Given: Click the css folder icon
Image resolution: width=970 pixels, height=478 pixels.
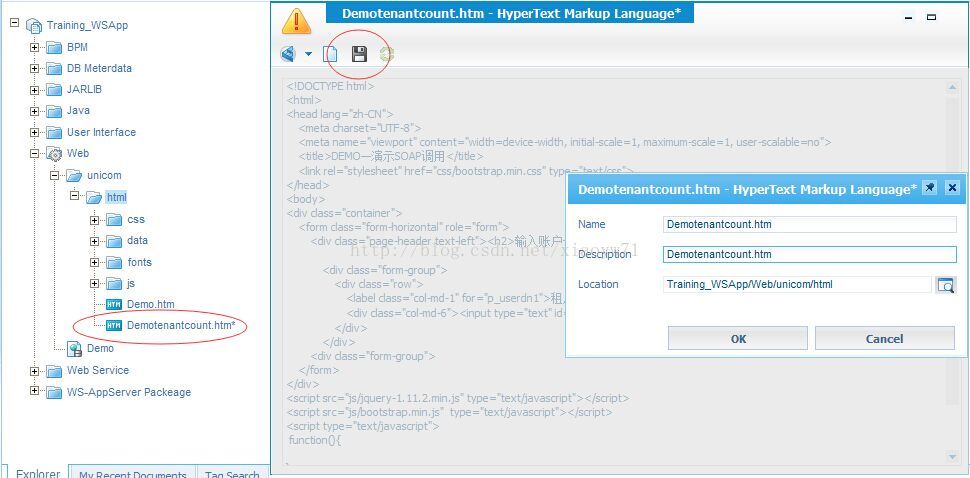Looking at the screenshot, I should coord(114,220).
